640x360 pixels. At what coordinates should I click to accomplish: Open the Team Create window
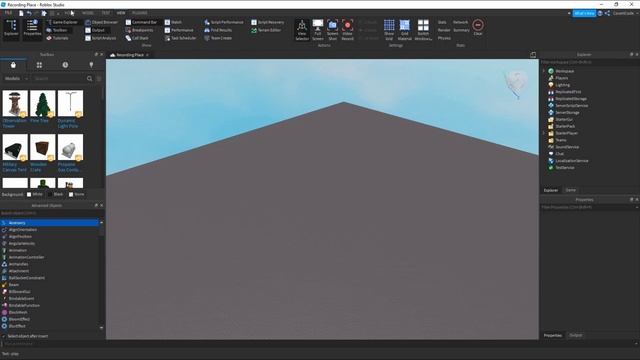tap(218, 38)
